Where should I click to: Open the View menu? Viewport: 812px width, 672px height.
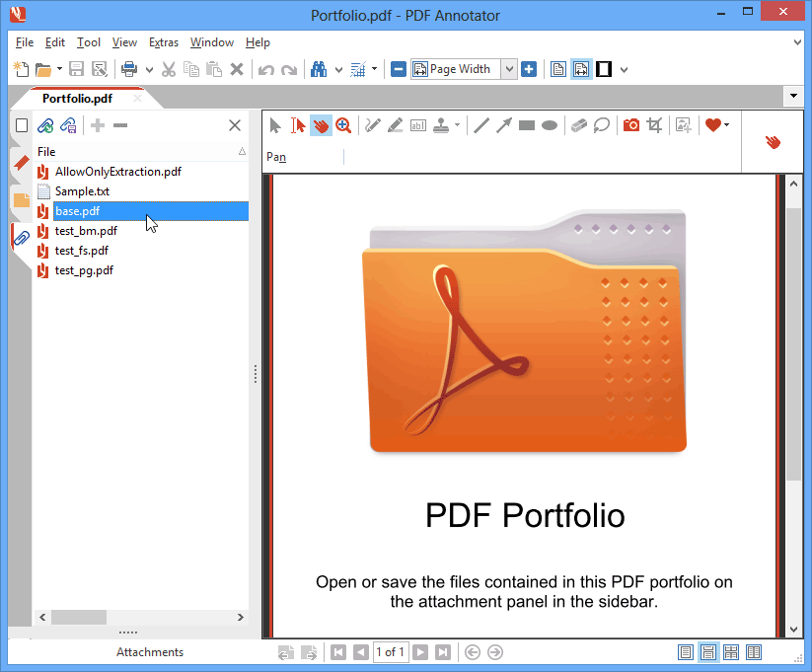[x=124, y=42]
